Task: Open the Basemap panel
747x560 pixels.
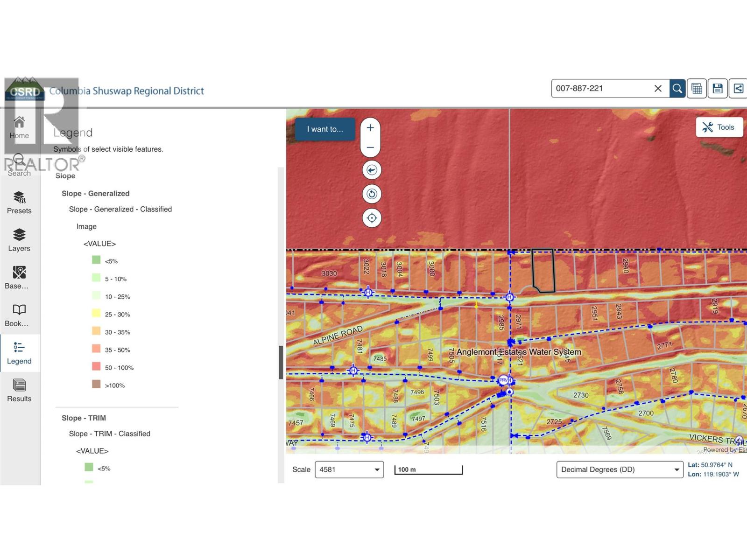Action: [19, 278]
